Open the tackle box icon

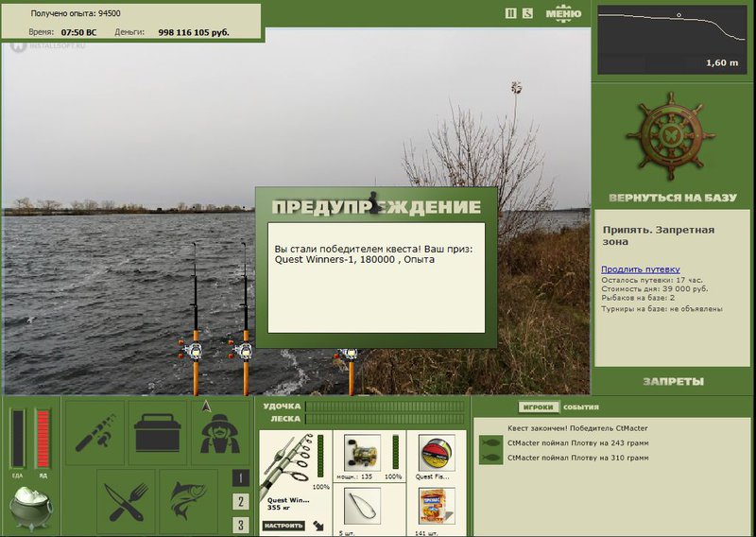pos(157,433)
